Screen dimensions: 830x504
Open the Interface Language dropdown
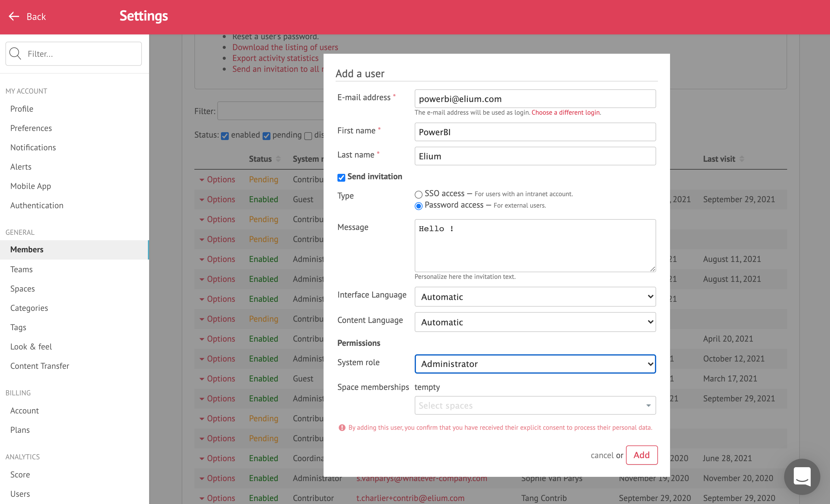click(535, 296)
